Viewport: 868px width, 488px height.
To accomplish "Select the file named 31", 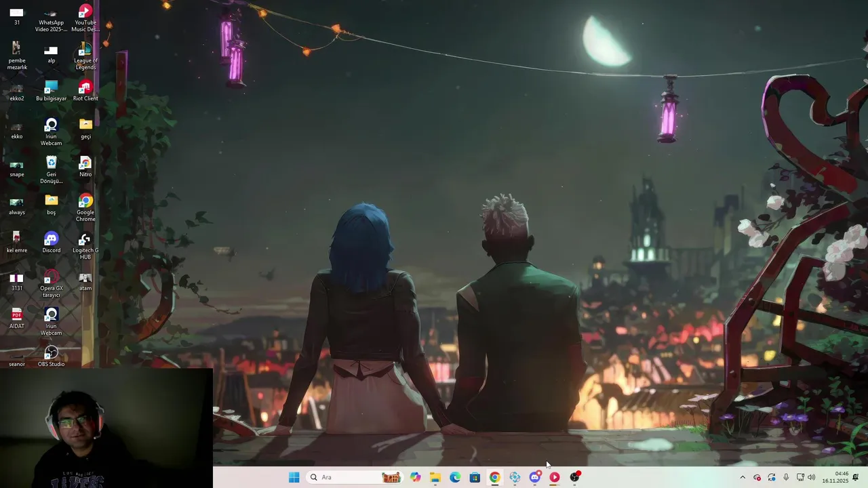I will coord(17,16).
